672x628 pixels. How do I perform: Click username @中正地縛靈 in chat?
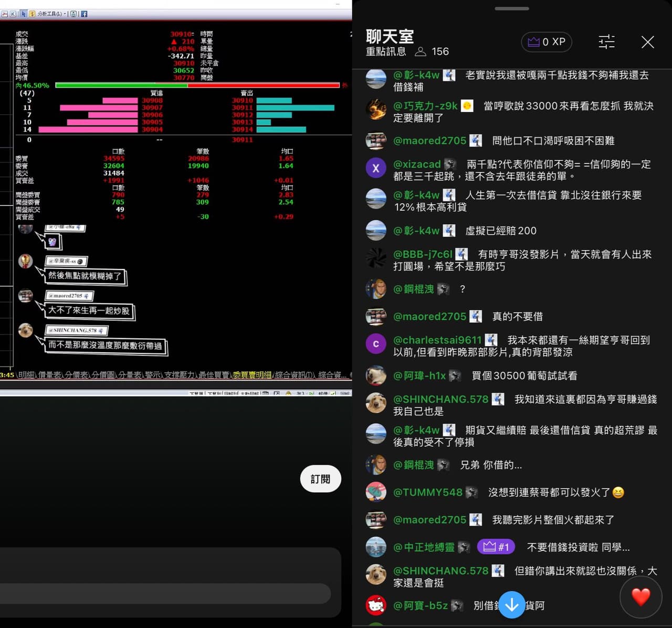point(424,547)
